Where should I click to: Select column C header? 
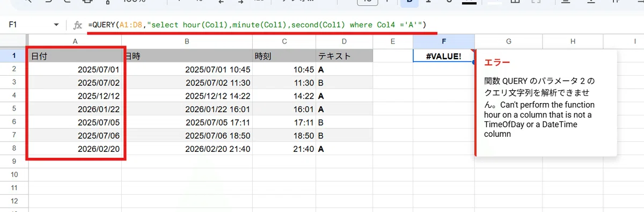click(284, 41)
